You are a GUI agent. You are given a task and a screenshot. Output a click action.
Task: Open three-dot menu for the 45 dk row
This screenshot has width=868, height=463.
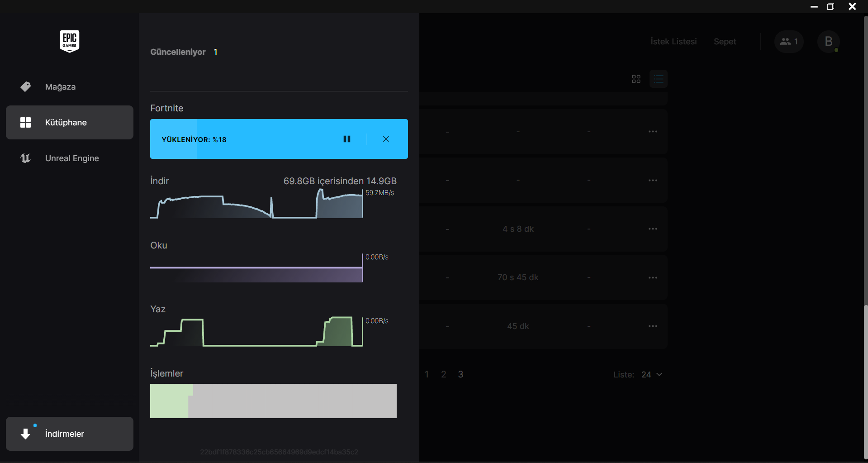653,326
